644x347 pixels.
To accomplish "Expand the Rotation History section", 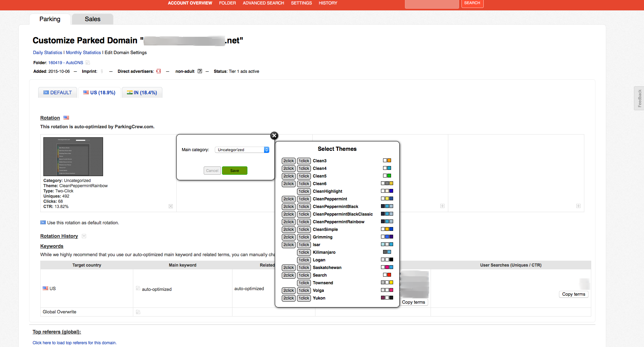I will click(x=84, y=236).
